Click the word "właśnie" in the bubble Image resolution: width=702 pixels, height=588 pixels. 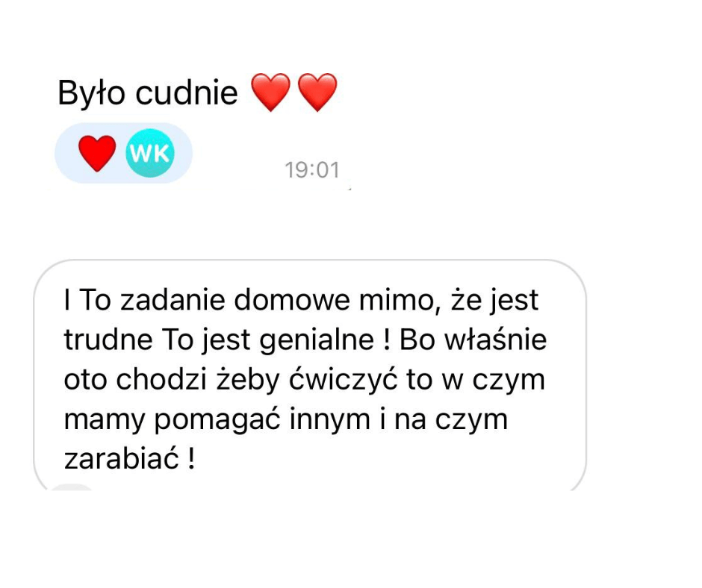coord(495,340)
